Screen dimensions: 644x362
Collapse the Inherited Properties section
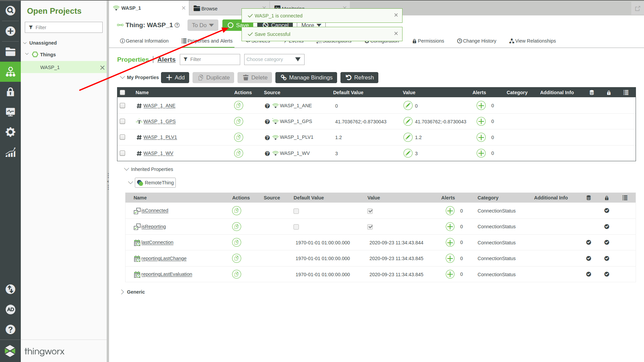click(126, 169)
